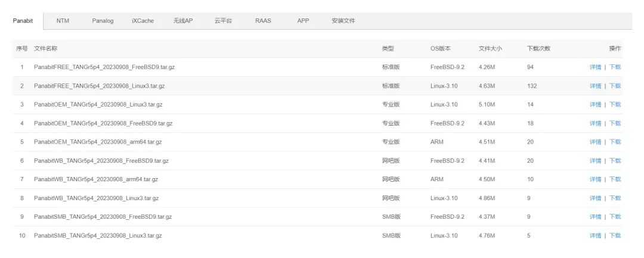Select file name PanabitOEM_TANGr5p4_20230908_arm64.tar.gz

[98, 142]
